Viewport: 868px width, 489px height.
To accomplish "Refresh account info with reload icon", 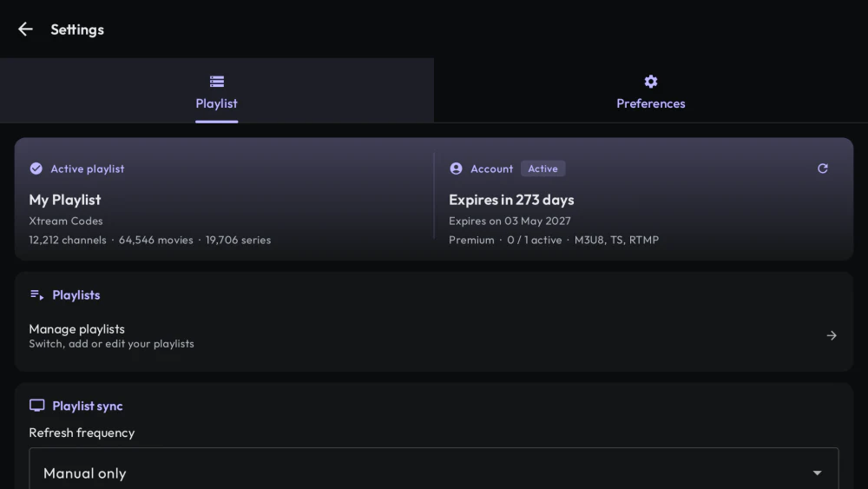I will (x=823, y=169).
